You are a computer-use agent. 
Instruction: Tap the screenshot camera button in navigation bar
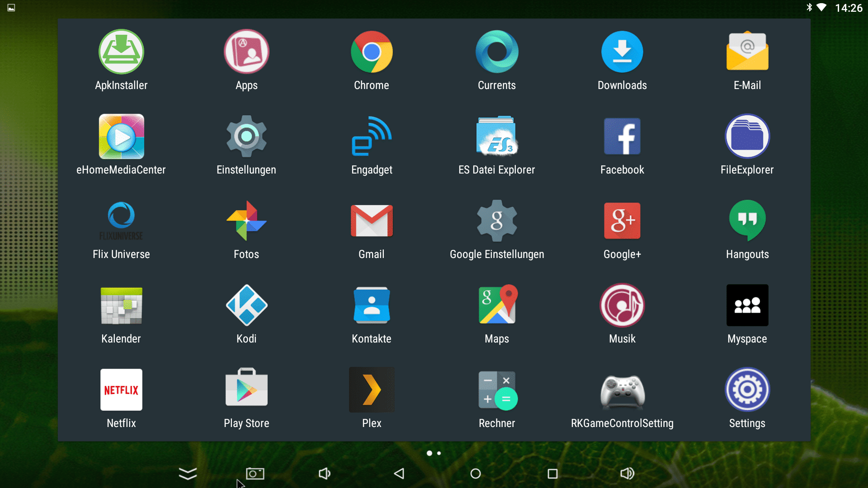tap(255, 474)
